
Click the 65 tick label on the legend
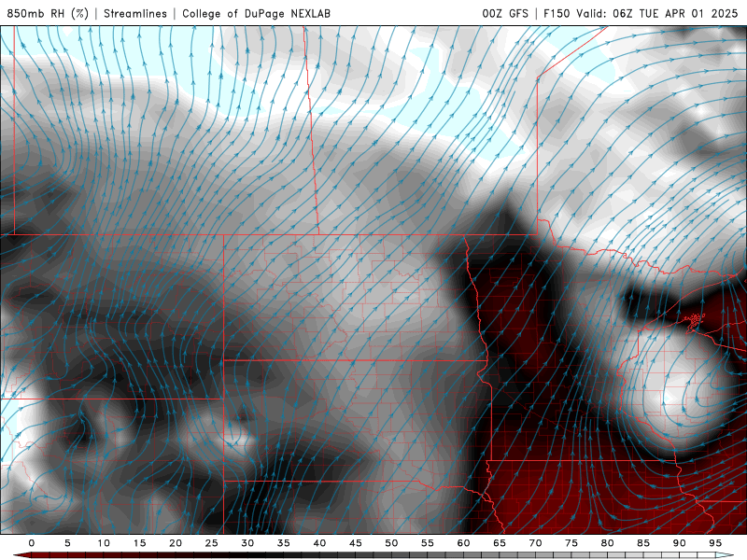click(500, 543)
